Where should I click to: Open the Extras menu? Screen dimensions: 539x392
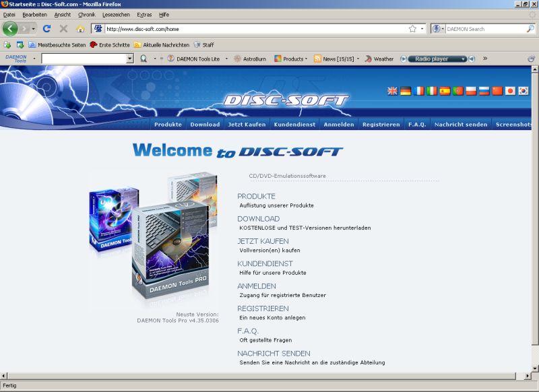pyautogui.click(x=144, y=15)
